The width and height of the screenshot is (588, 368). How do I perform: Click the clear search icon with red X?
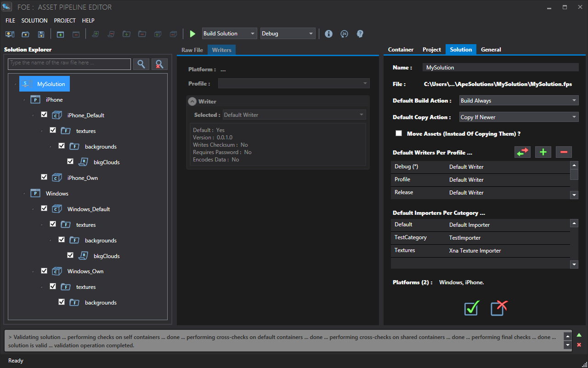(159, 64)
